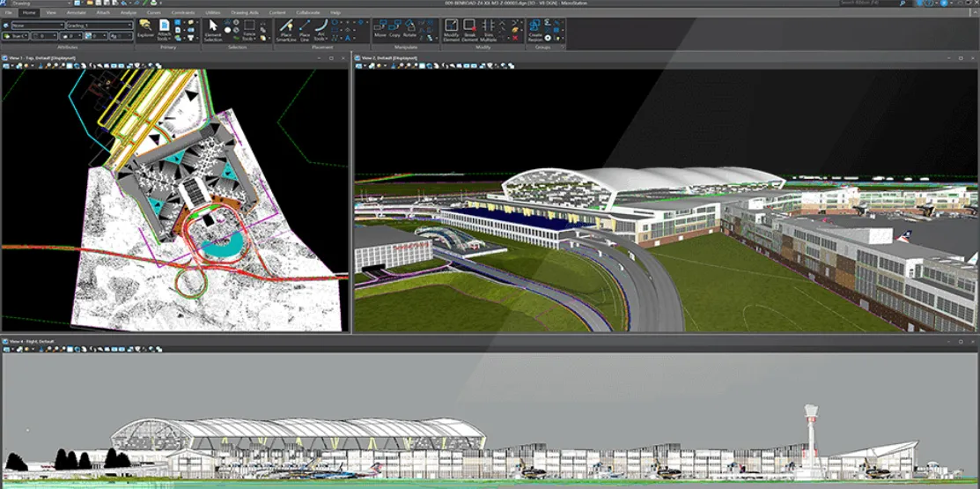Pick the Rotate tool
Image resolution: width=980 pixels, height=489 pixels.
pyautogui.click(x=409, y=28)
